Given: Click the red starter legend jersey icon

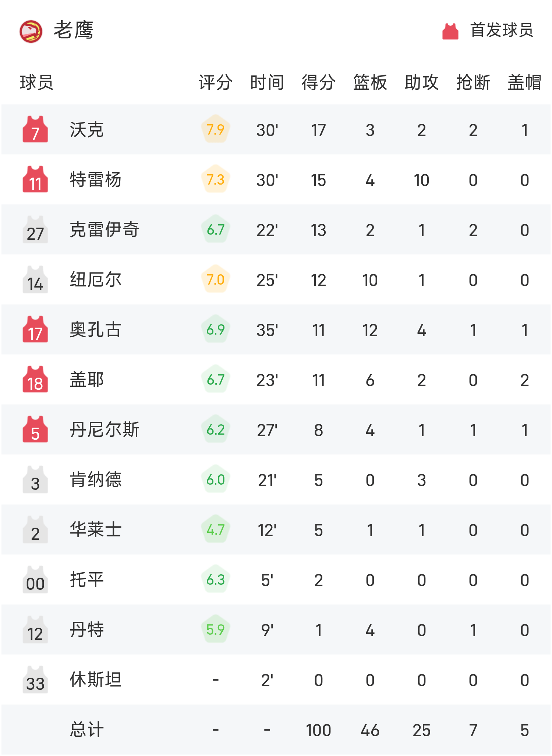Looking at the screenshot, I should [450, 31].
